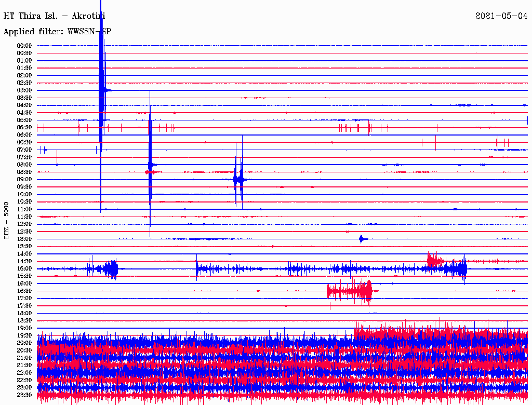Select the 20:00 time label
The height and width of the screenshot is (405, 532).
pos(24,343)
